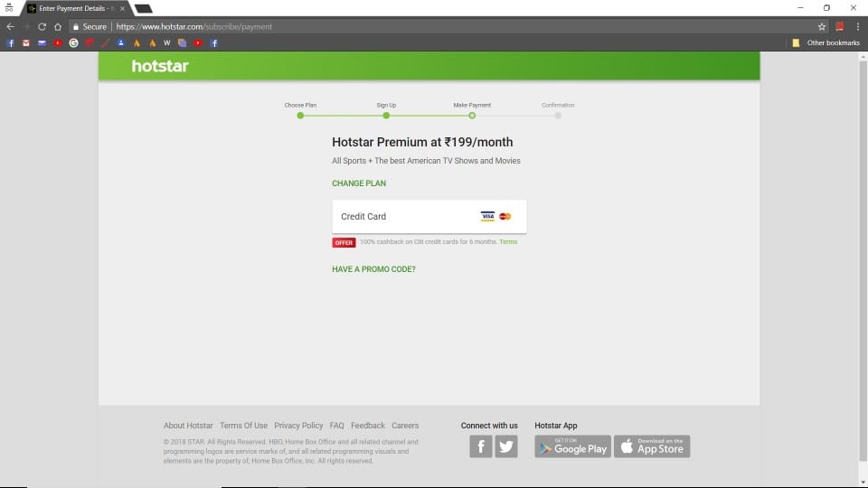Click the Secure padlock in the address bar
This screenshot has height=488, width=868.
[76, 26]
